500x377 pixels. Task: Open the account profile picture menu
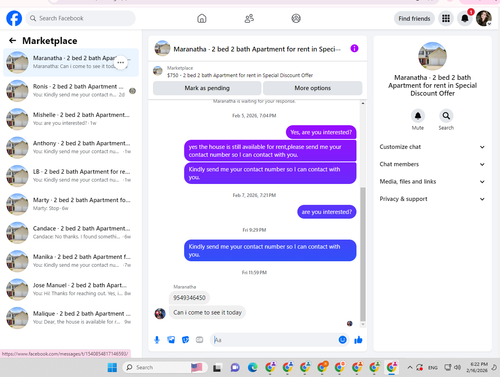(484, 18)
